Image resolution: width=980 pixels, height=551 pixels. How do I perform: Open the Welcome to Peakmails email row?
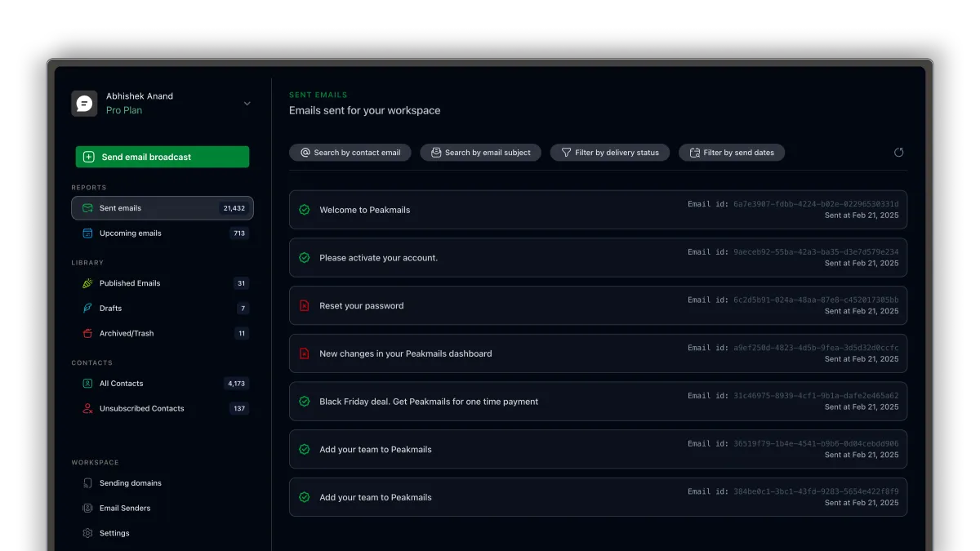click(598, 210)
